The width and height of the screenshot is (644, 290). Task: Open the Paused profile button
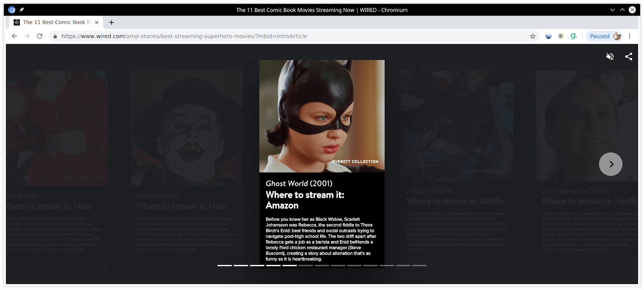pos(604,36)
